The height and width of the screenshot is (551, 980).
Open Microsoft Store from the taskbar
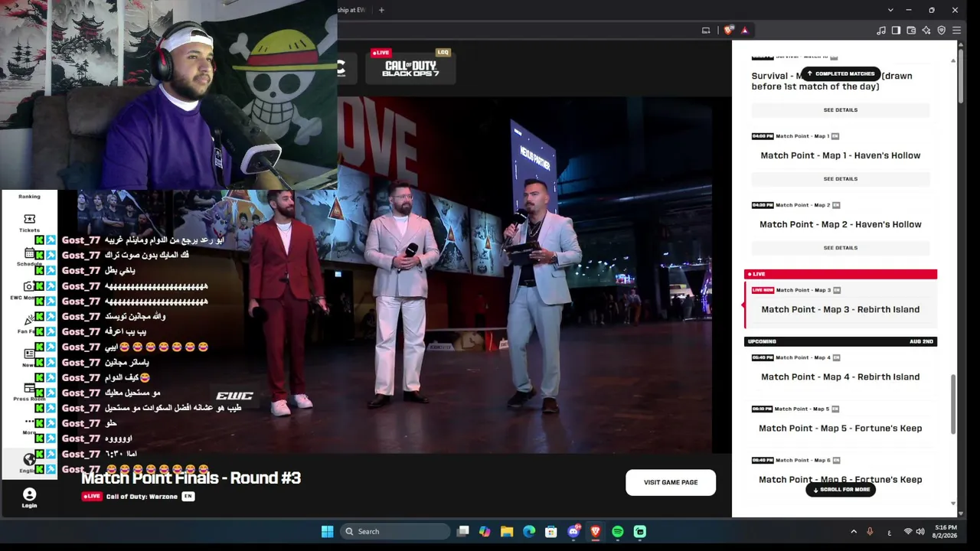coord(551,532)
